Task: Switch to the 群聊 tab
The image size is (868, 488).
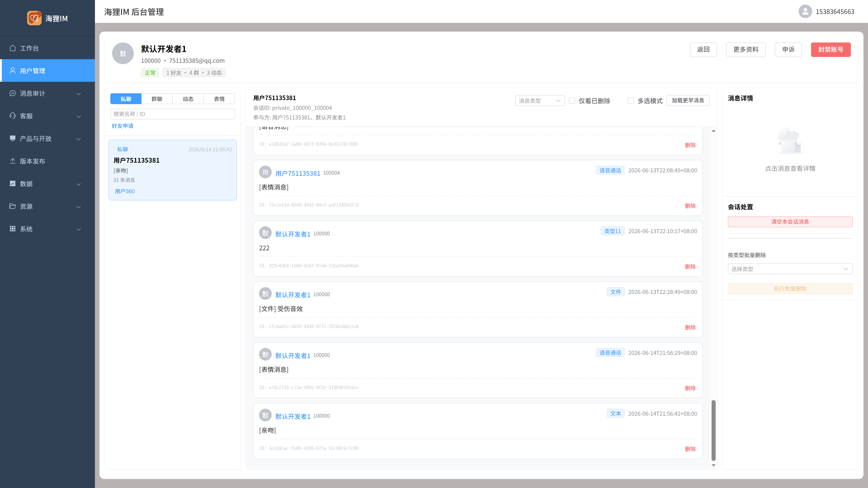Action: (157, 99)
